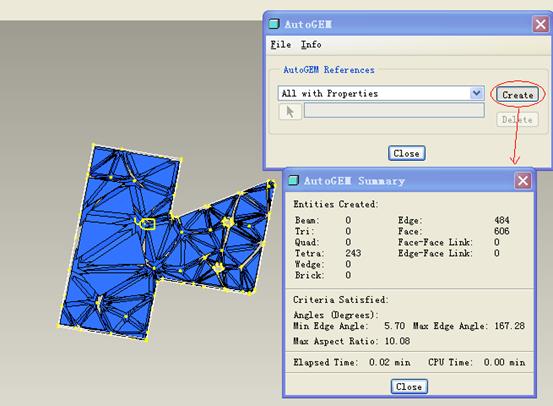This screenshot has width=553, height=406.
Task: Click the Entities Created heading
Action: pyautogui.click(x=336, y=204)
